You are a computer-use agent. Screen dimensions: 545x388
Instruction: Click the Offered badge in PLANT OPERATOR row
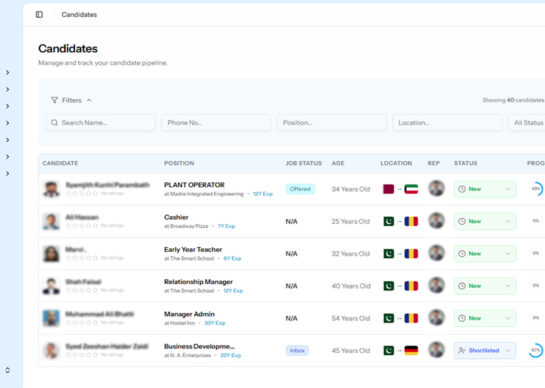coord(300,189)
